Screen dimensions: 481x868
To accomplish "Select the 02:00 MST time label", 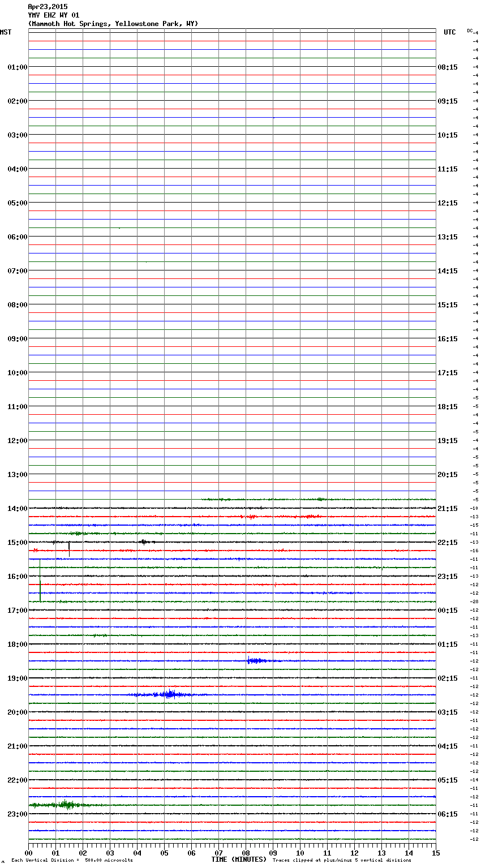I will (18, 101).
